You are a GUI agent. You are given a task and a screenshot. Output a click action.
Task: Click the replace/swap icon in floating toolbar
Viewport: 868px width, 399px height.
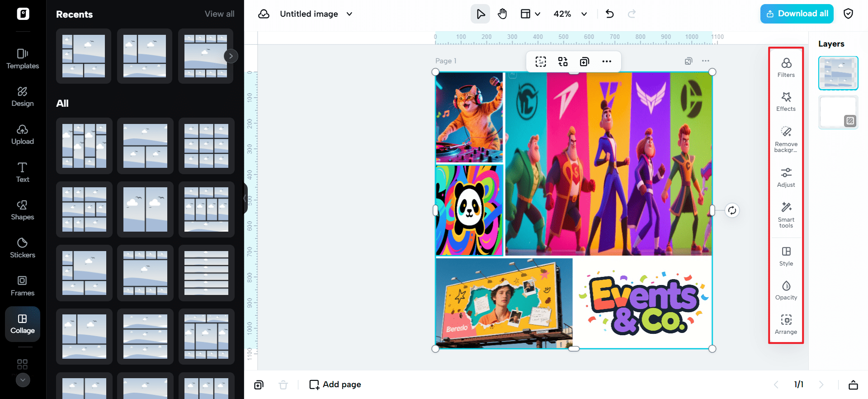[563, 62]
